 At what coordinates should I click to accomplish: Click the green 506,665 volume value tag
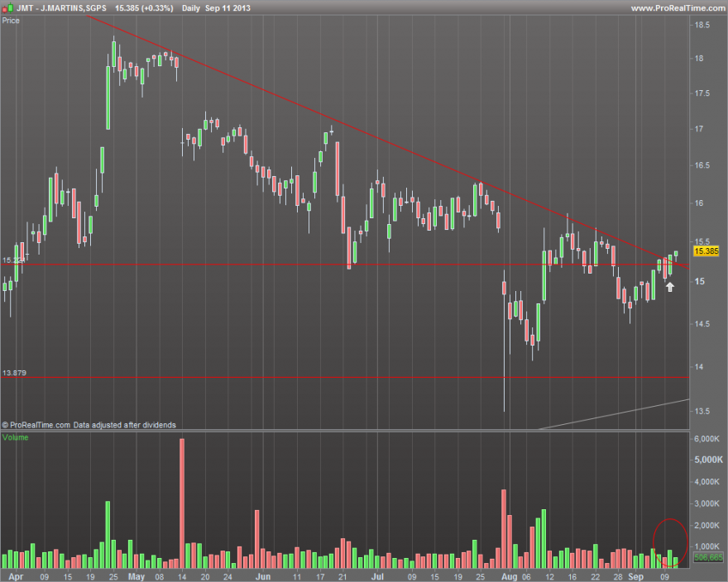[x=708, y=557]
